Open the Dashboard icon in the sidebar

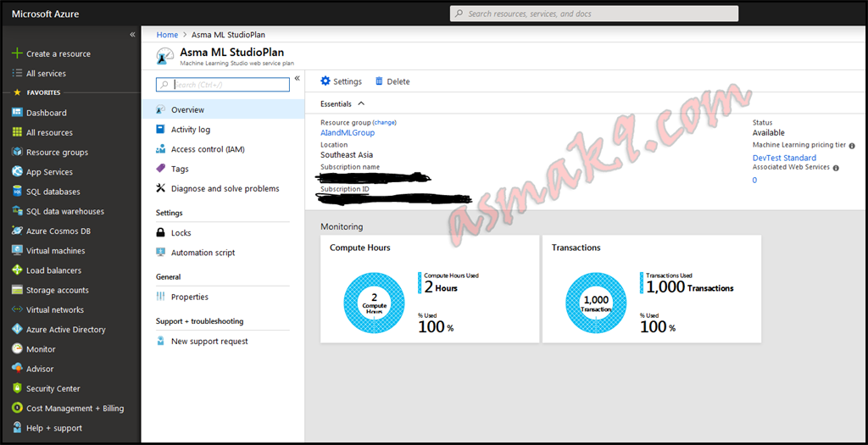click(x=17, y=113)
